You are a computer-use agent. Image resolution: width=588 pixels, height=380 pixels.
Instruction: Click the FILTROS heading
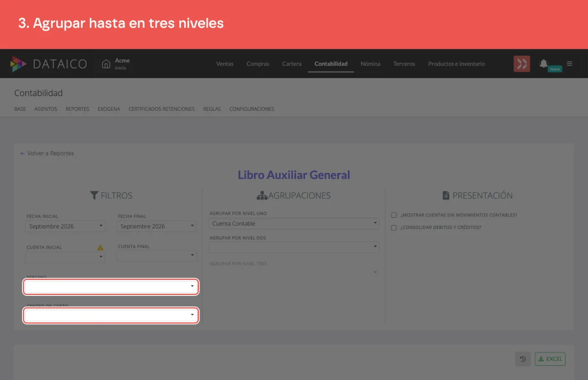click(111, 196)
